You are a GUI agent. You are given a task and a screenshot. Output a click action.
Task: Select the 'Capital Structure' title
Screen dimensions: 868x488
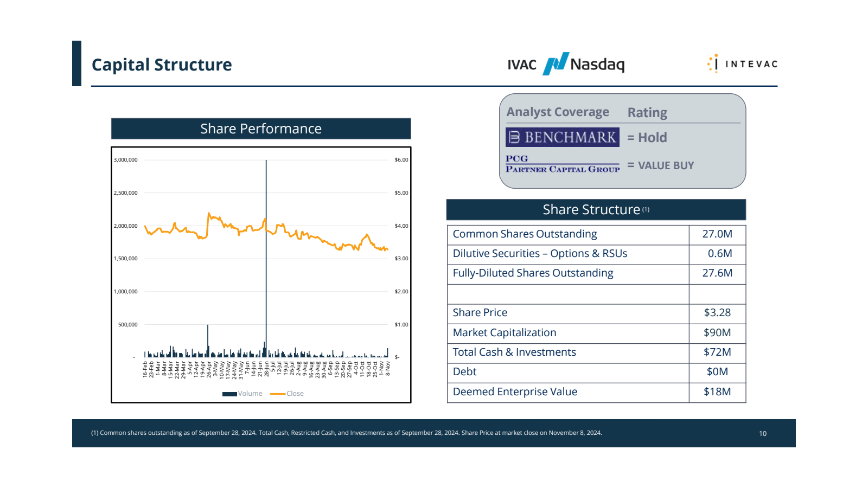(162, 65)
